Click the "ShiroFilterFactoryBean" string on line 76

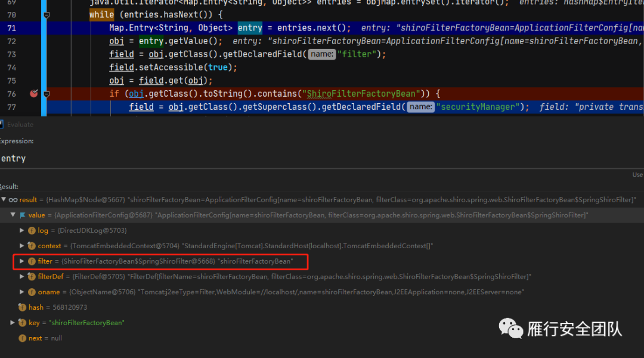click(361, 94)
